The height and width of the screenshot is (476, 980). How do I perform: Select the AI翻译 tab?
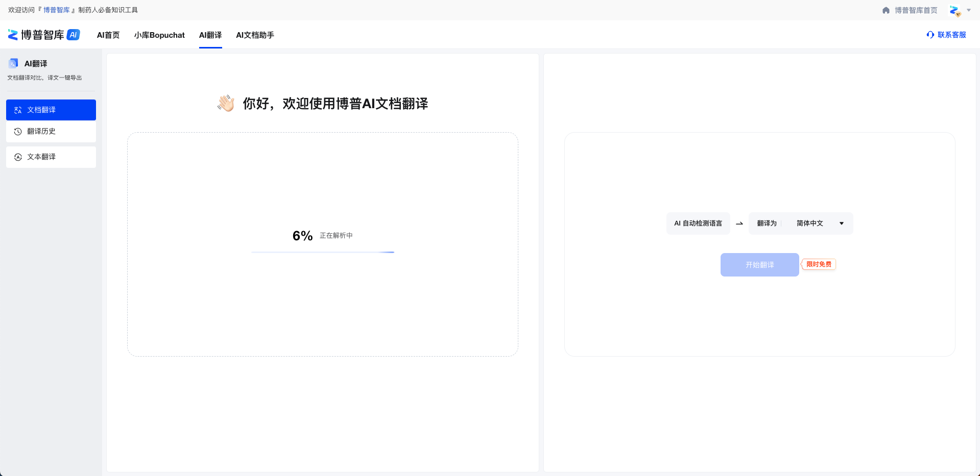click(210, 35)
